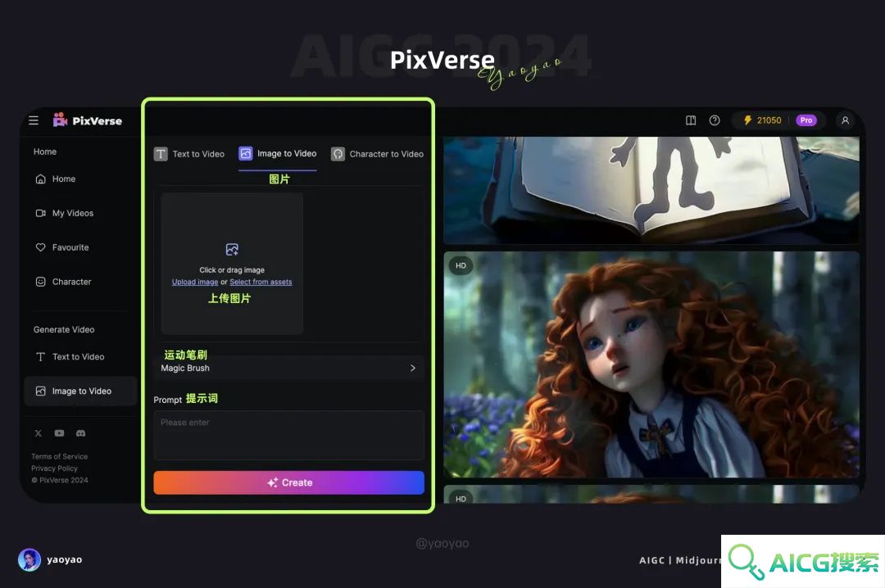Click the Text to Video tab icon
This screenshot has width=885, height=588.
[x=161, y=154]
